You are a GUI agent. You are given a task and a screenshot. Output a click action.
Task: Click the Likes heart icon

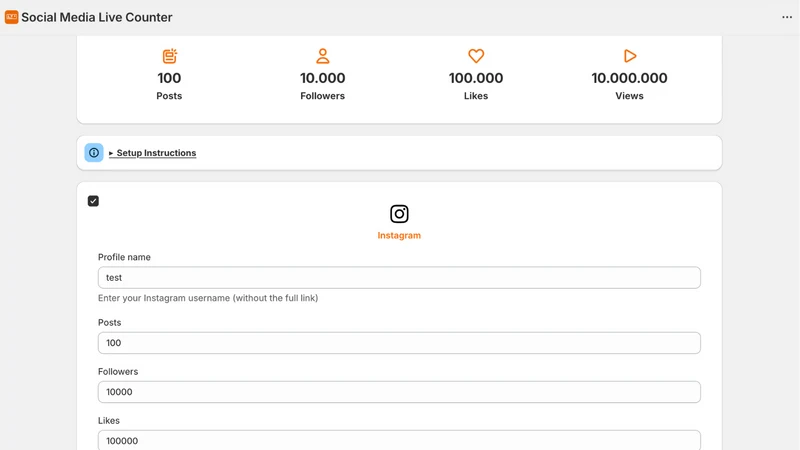coord(476,56)
